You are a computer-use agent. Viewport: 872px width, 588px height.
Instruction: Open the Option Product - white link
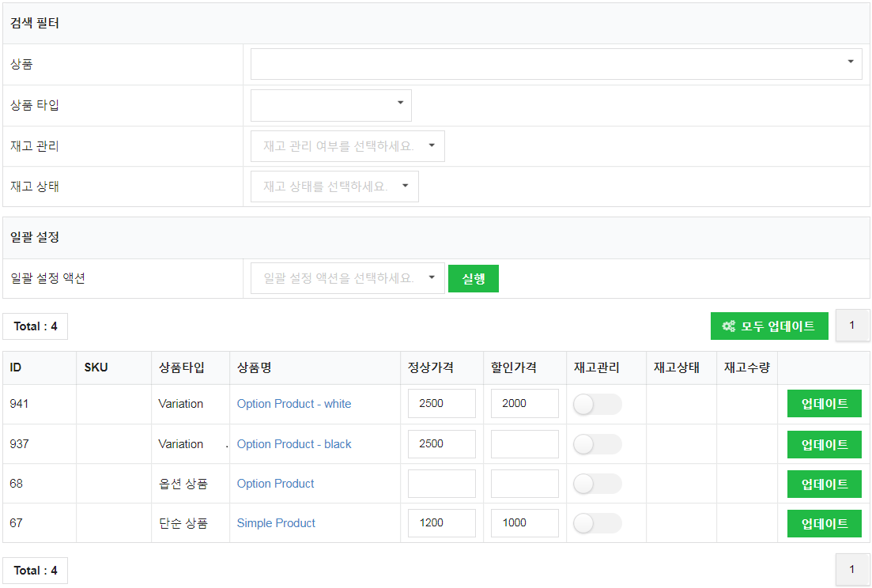[293, 404]
